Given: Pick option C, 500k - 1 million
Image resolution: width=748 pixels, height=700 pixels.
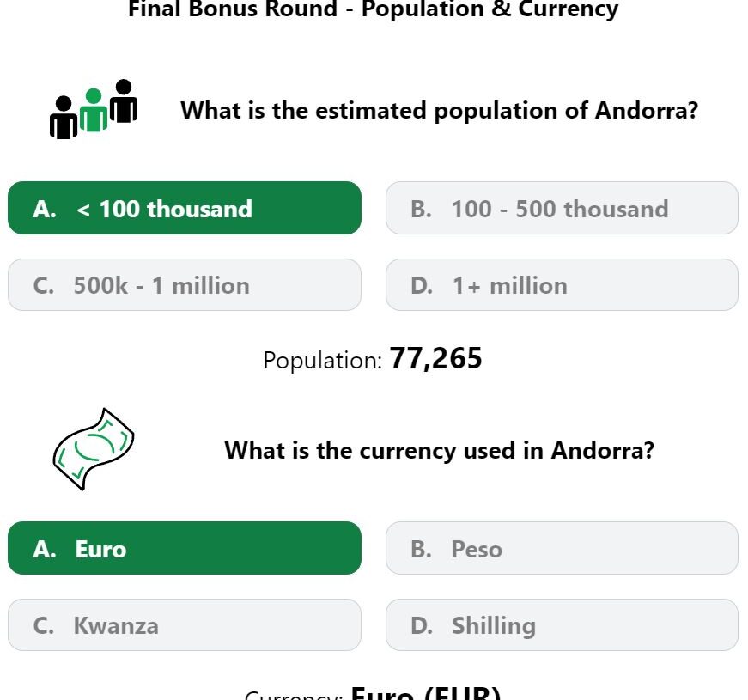Looking at the screenshot, I should [x=185, y=285].
